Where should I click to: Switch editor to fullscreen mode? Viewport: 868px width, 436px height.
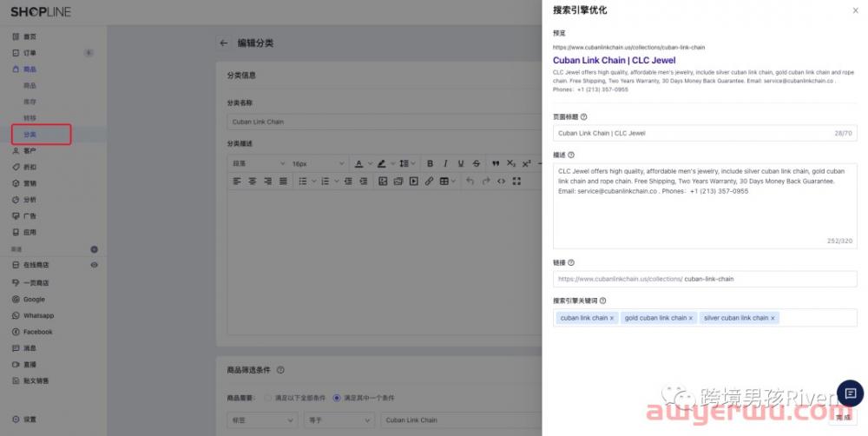516,181
